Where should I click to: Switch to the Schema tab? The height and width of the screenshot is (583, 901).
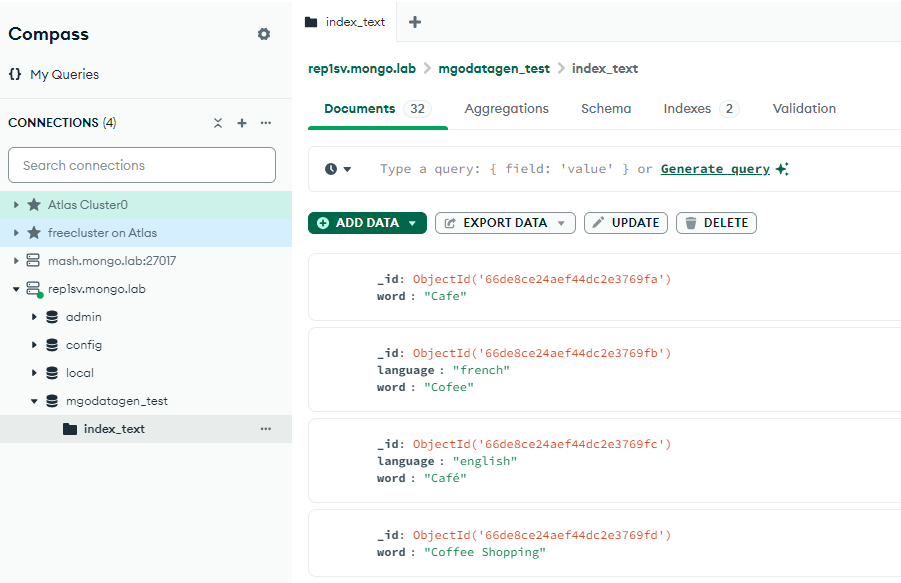pyautogui.click(x=606, y=109)
